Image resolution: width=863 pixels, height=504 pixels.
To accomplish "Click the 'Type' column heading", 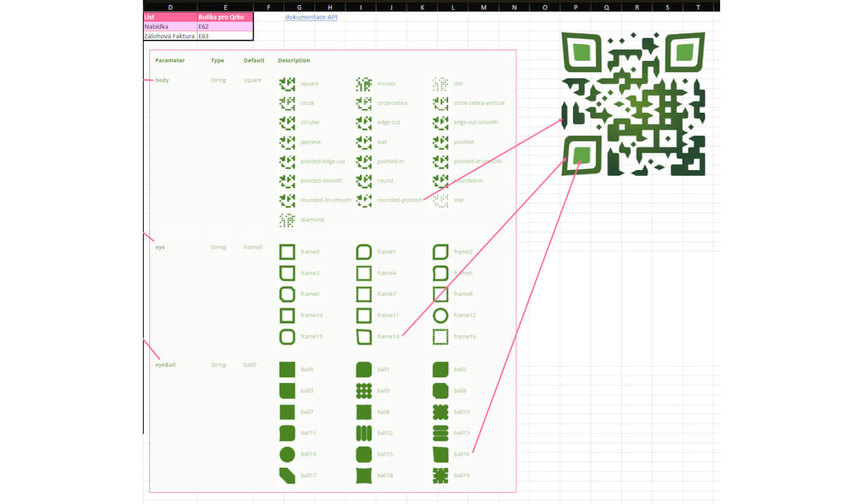I will 218,61.
